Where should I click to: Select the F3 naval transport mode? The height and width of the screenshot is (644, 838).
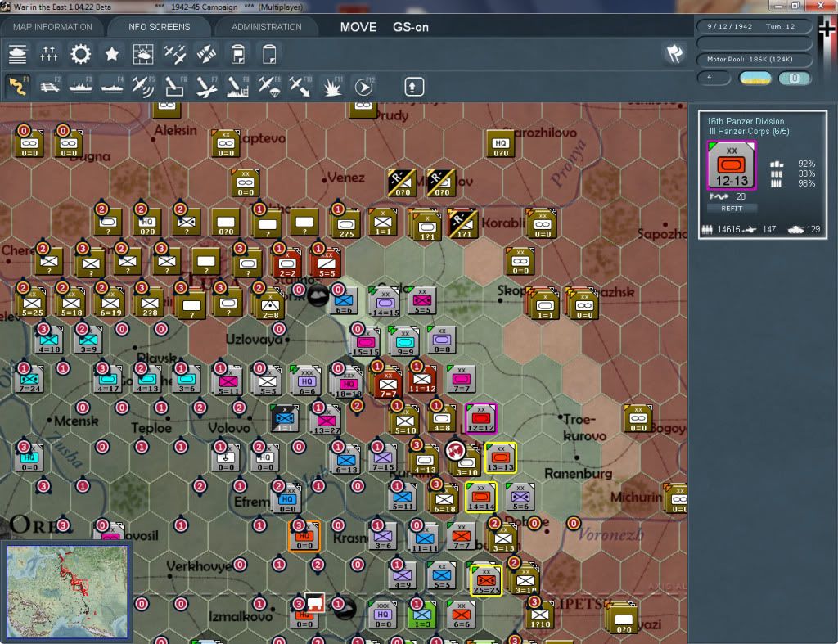click(81, 87)
